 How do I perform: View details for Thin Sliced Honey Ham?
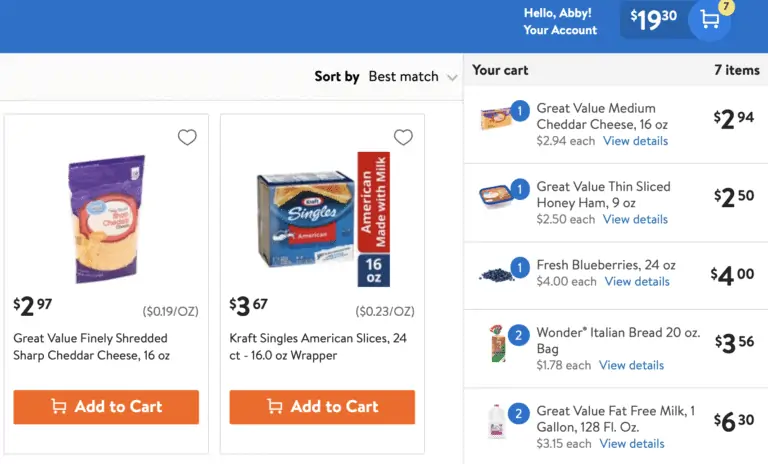click(635, 219)
